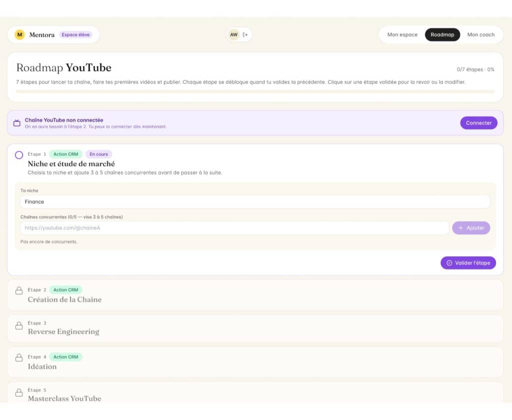Click the lock icon on Étape 4

coord(19,357)
